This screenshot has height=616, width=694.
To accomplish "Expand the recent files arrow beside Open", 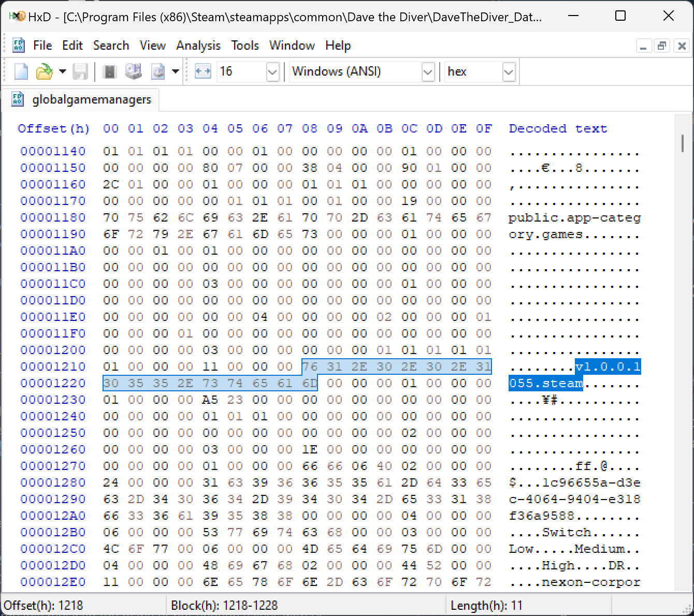I will click(x=63, y=71).
